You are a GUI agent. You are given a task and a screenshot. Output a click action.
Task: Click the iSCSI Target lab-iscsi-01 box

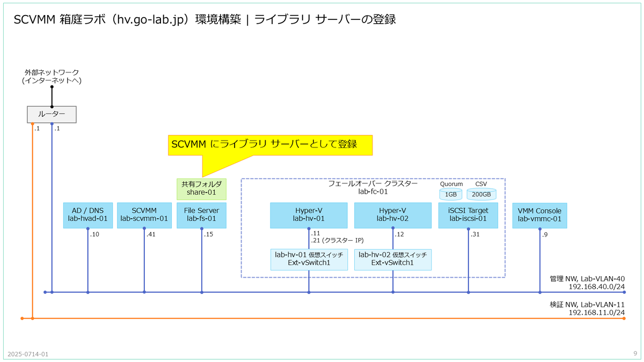(469, 215)
